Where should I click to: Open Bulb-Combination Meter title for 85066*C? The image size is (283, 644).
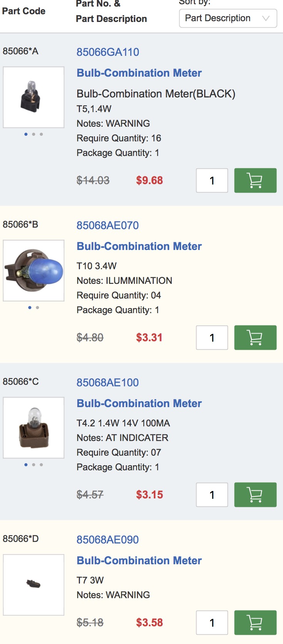coord(139,403)
